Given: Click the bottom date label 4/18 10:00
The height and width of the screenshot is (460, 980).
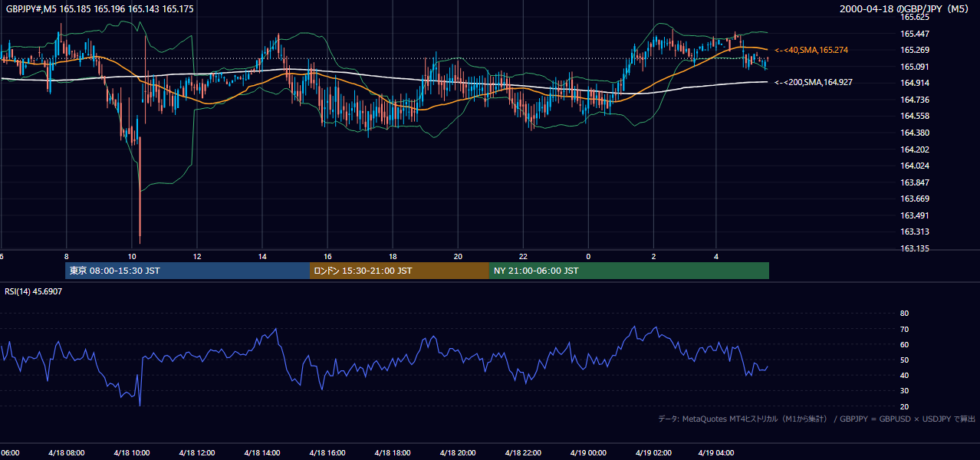Looking at the screenshot, I should (132, 454).
